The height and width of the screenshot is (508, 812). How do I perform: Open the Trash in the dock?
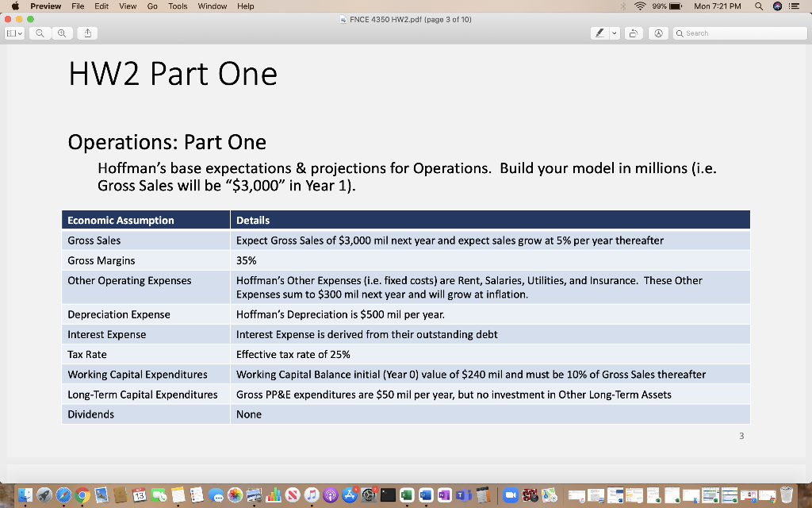tap(787, 495)
